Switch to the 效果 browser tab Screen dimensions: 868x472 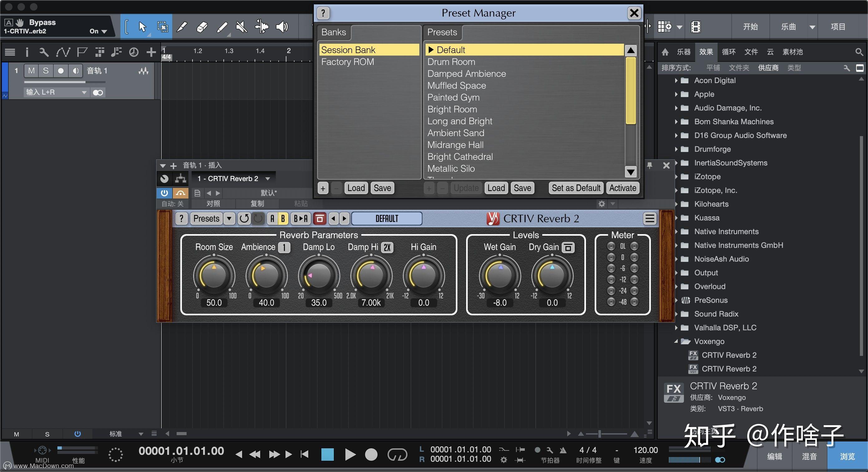(705, 52)
